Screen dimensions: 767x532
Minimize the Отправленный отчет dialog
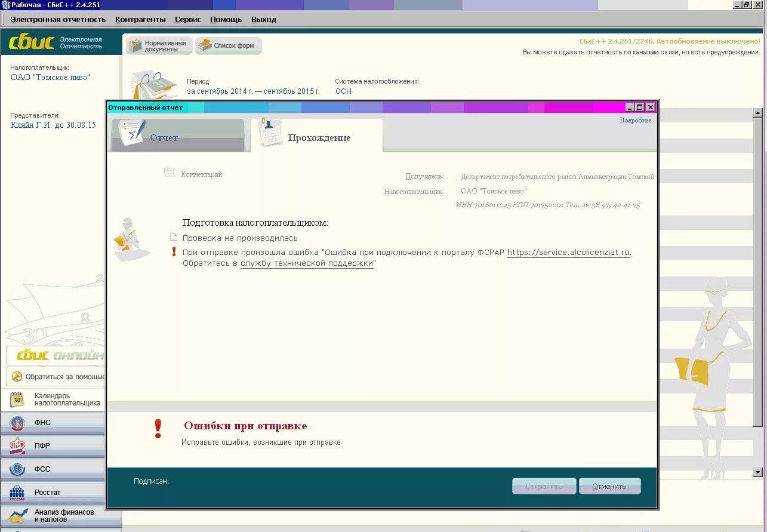pos(630,107)
